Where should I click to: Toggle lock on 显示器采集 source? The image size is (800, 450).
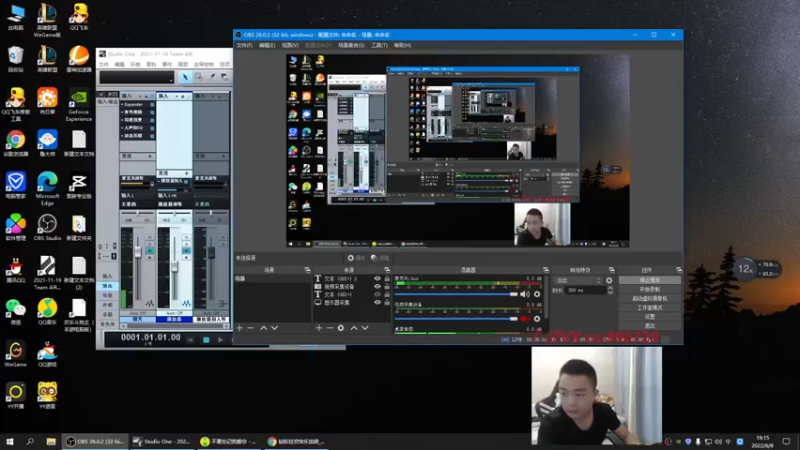(x=387, y=302)
